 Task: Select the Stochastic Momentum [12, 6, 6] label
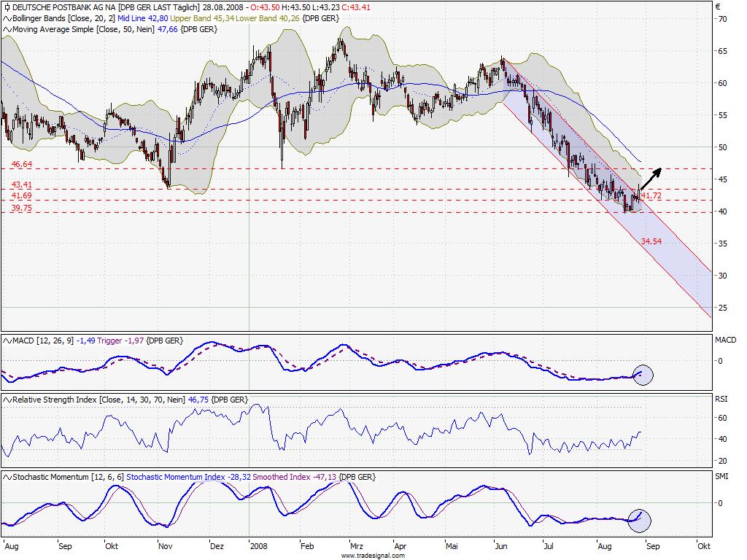point(68,477)
